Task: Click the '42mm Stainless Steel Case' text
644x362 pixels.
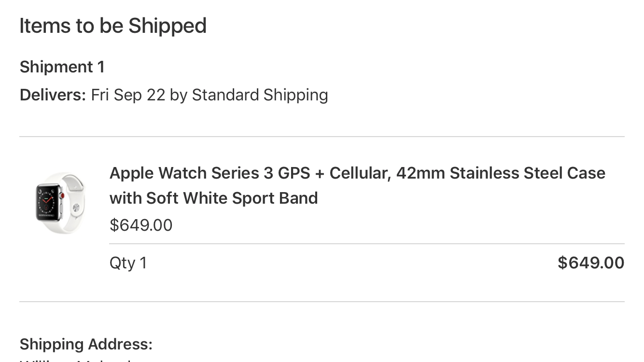Action: coord(501,173)
